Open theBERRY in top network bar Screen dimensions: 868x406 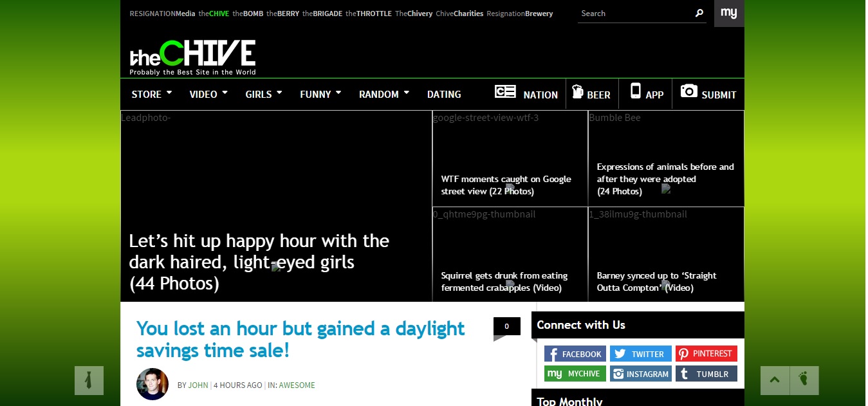(282, 14)
